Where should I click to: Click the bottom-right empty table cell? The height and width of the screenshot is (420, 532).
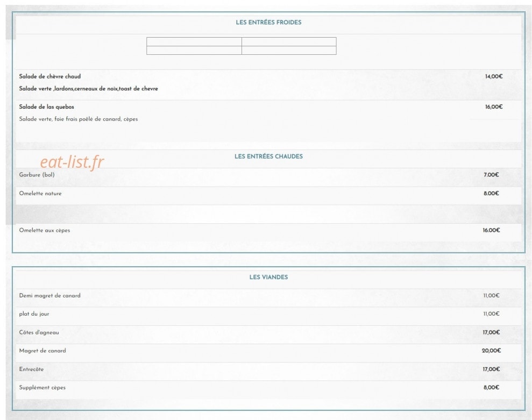click(289, 50)
